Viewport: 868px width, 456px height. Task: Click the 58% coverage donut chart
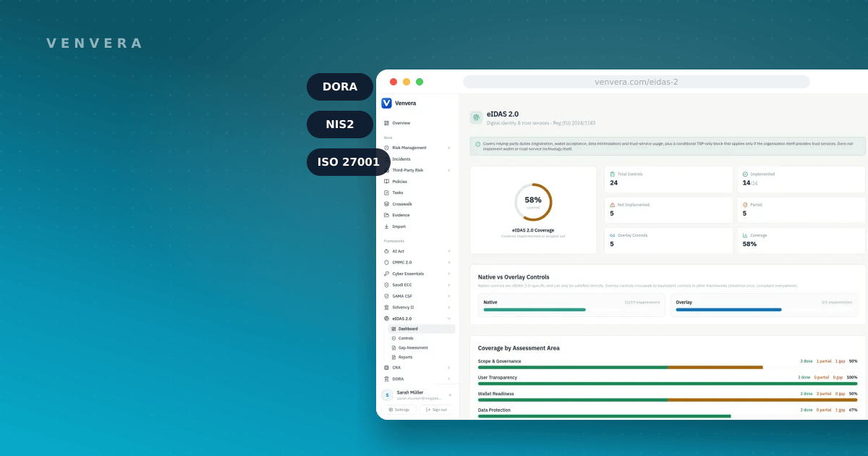[533, 202]
